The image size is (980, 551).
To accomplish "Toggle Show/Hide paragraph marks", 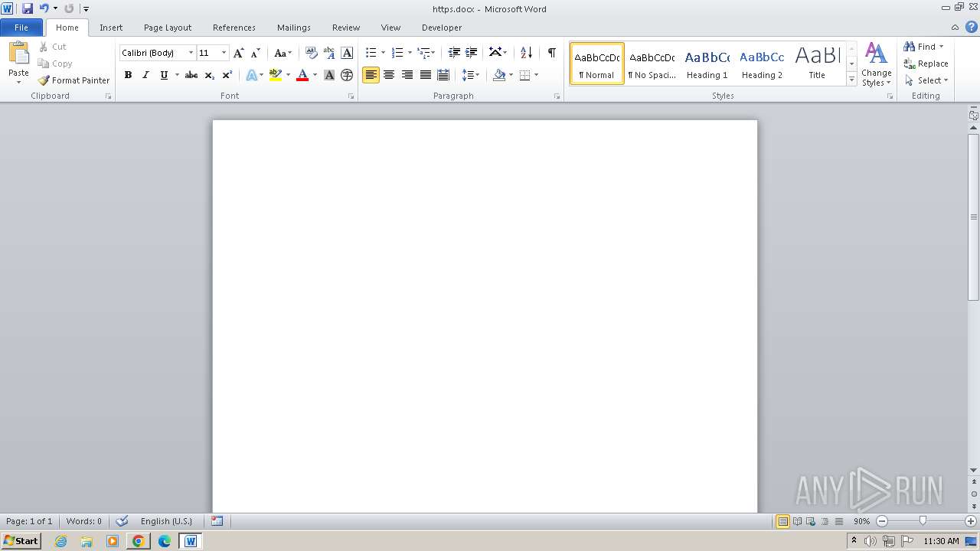I will [551, 53].
